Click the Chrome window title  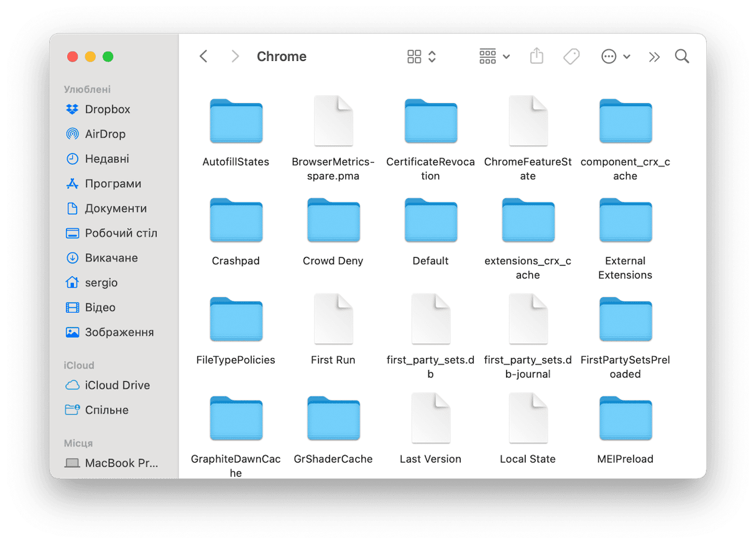click(282, 57)
